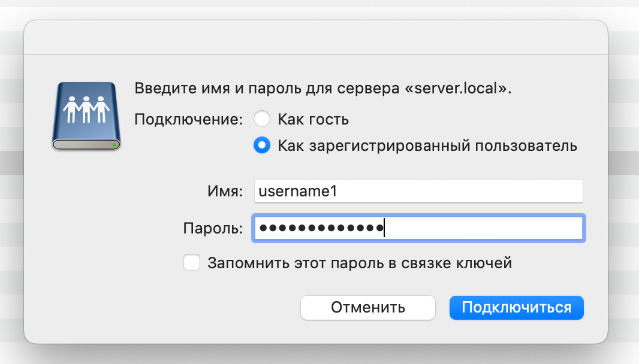Click the green status light on the drive icon
Viewport: 639px width, 364px height.
click(114, 145)
